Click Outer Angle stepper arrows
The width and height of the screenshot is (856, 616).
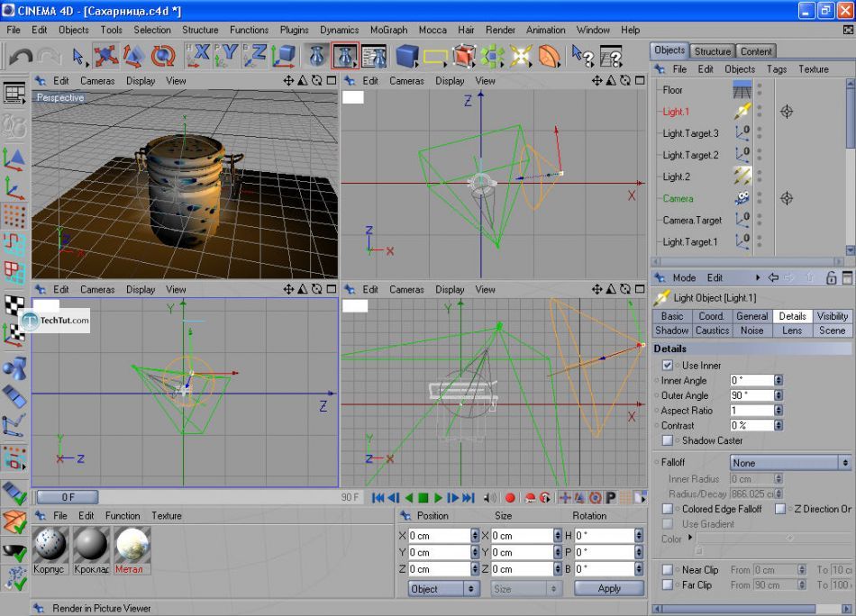click(779, 395)
